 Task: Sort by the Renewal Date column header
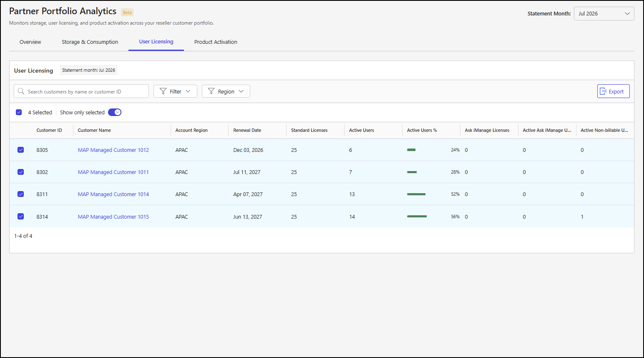(247, 130)
